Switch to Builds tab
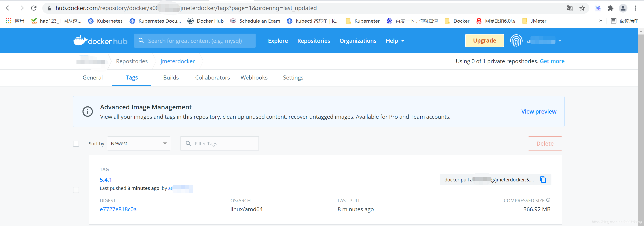Viewport: 644px width, 226px height. tap(171, 78)
